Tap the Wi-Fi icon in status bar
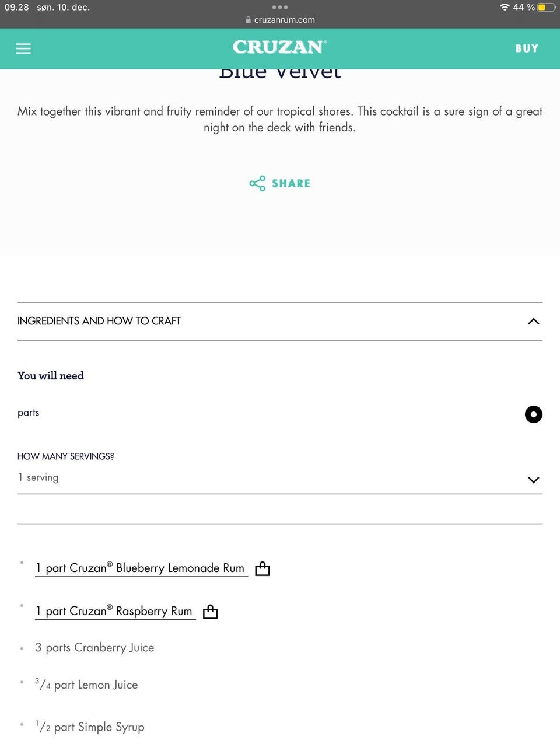The width and height of the screenshot is (560, 747). (505, 8)
